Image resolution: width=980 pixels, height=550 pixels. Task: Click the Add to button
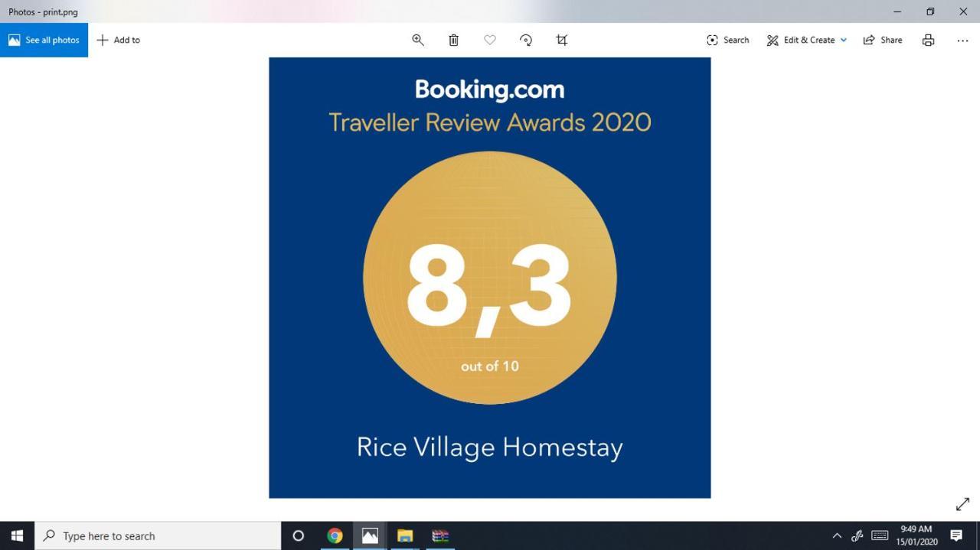119,40
